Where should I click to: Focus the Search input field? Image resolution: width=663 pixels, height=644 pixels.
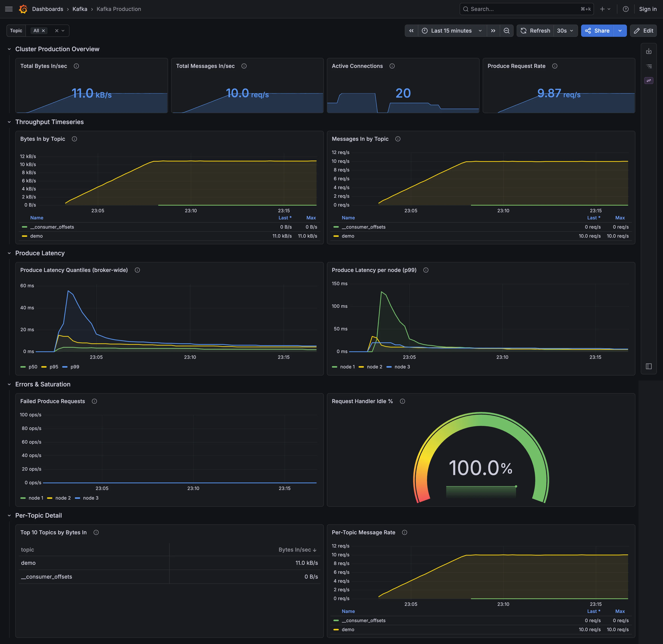526,9
